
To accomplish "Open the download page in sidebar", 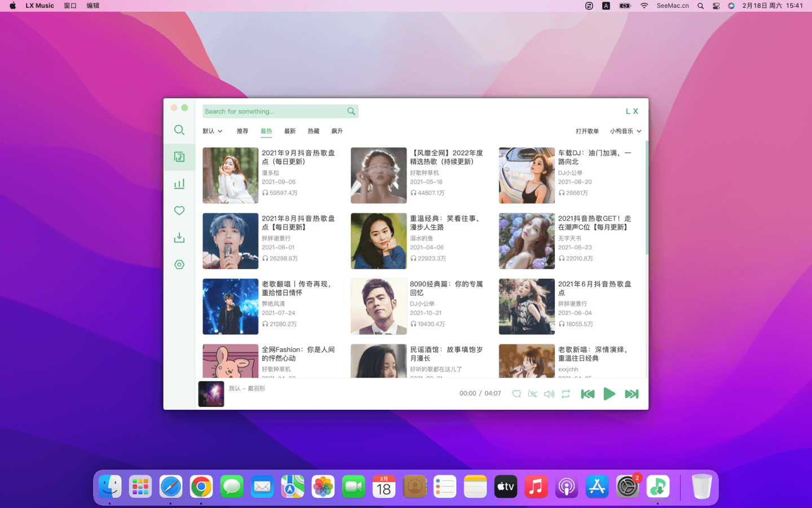I will [x=179, y=238].
